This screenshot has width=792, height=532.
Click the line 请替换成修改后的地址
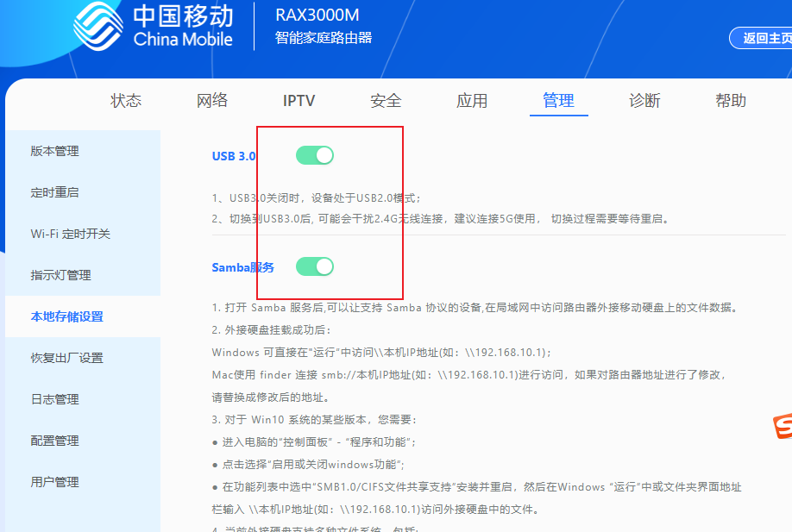point(271,397)
